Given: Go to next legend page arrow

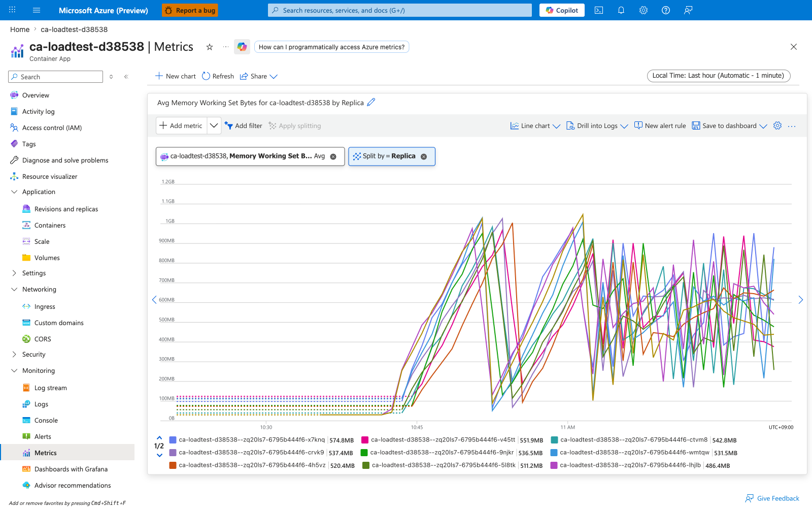Looking at the screenshot, I should (x=159, y=455).
